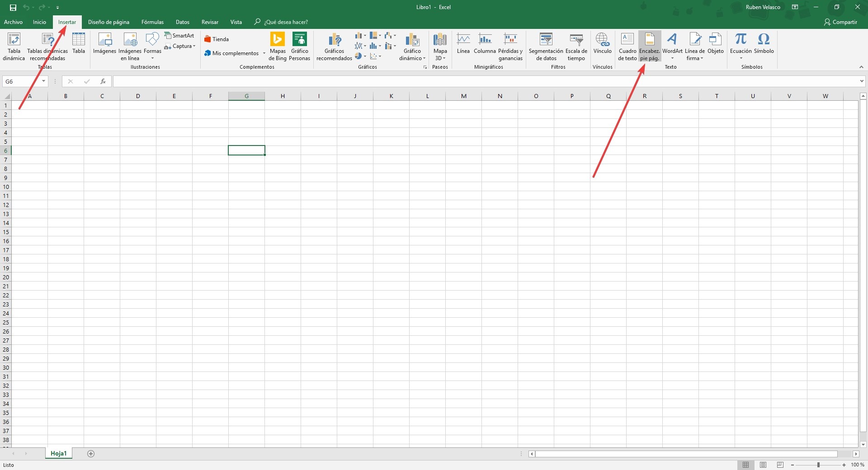Switch to Page Break Preview view
This screenshot has width=868, height=470.
pos(780,465)
